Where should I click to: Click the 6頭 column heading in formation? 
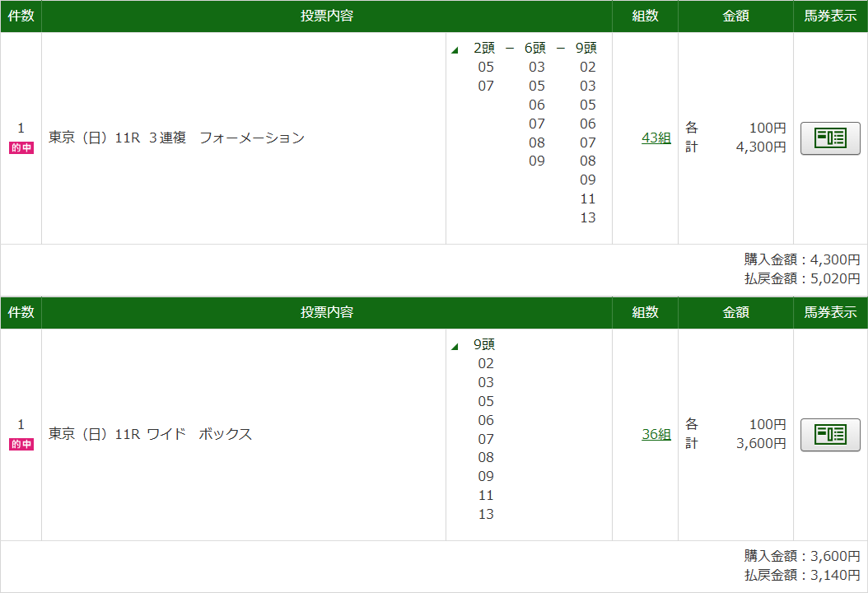click(x=535, y=48)
